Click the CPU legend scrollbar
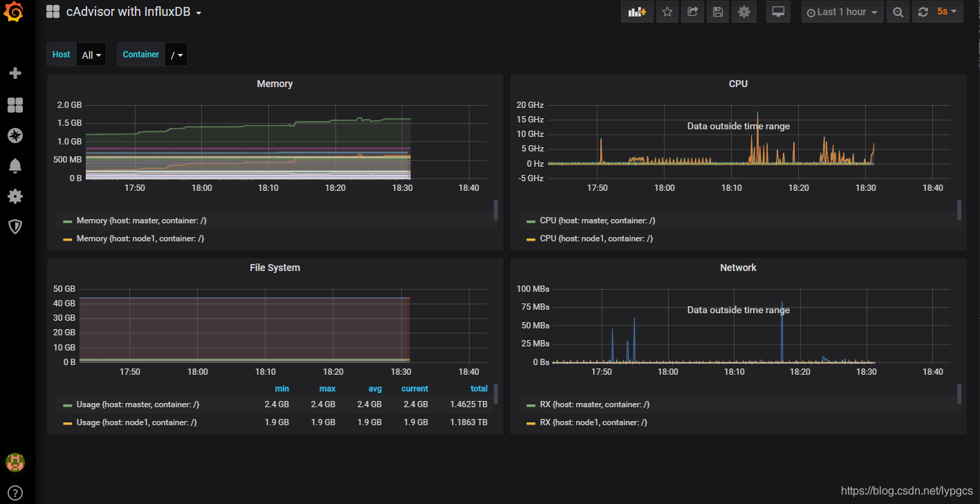The height and width of the screenshot is (504, 980). pos(959,210)
